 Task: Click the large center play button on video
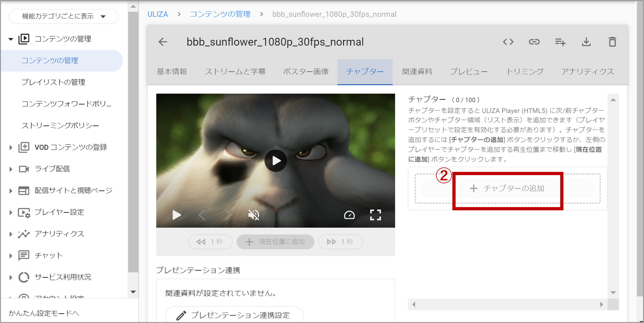(275, 160)
